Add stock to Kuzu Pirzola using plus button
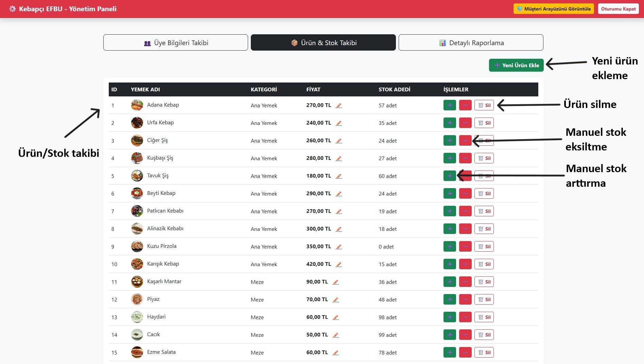This screenshot has height=364, width=644. (x=450, y=247)
